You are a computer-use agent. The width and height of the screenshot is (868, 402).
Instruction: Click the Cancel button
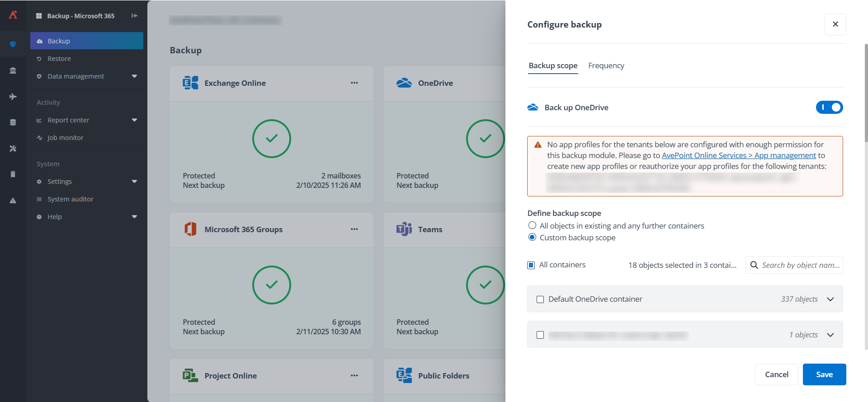click(x=777, y=374)
